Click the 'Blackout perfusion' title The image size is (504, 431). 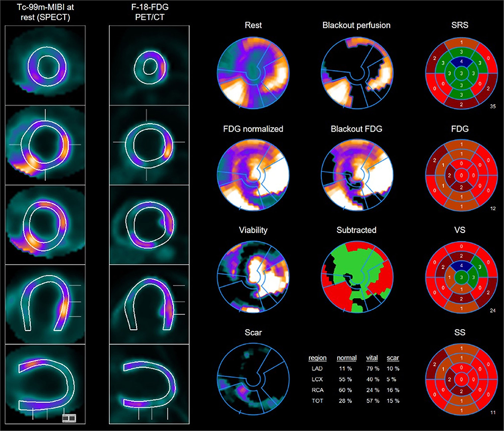coord(357,25)
